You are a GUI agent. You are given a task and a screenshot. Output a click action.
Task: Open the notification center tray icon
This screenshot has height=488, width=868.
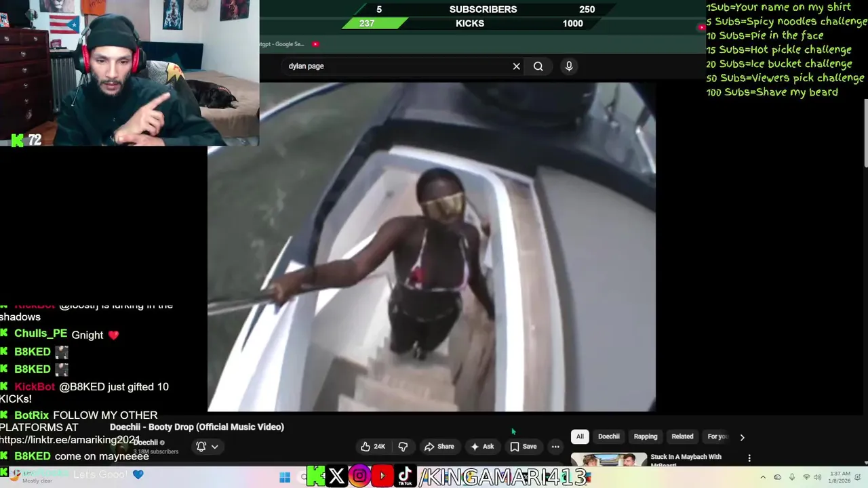pyautogui.click(x=859, y=477)
